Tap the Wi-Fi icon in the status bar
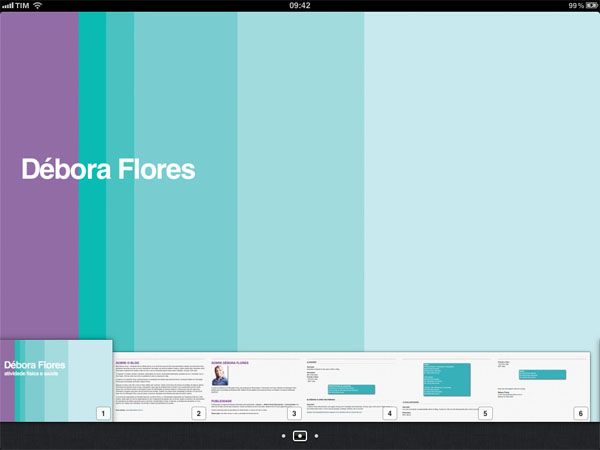 click(x=37, y=6)
